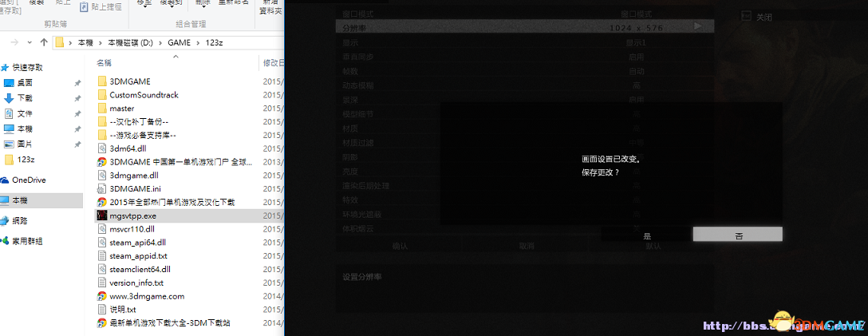Screen dimensions: 868x336
Task: Select the 动态模糊 setting row
Action: click(525, 85)
